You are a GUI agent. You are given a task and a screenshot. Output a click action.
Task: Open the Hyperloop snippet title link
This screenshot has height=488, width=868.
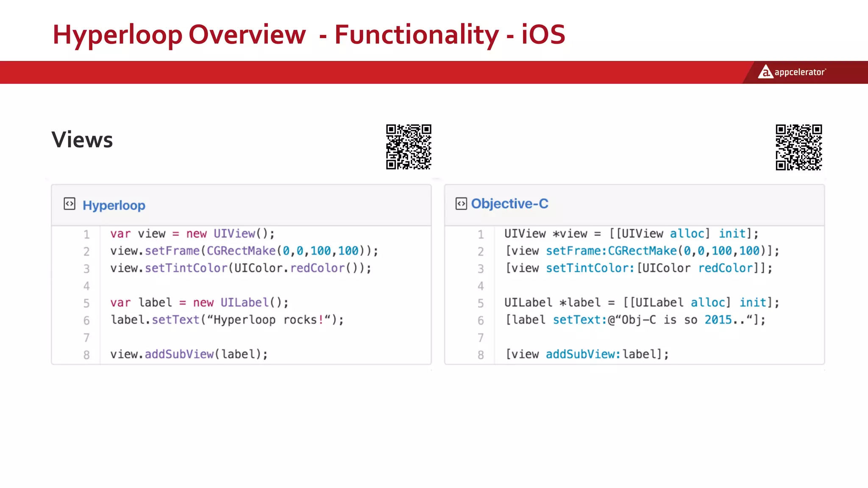(114, 205)
